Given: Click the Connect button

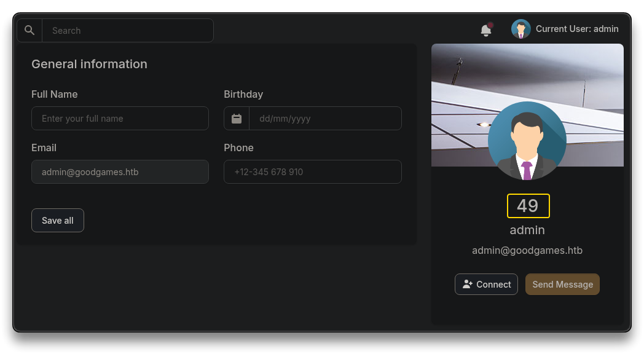Looking at the screenshot, I should pos(486,284).
